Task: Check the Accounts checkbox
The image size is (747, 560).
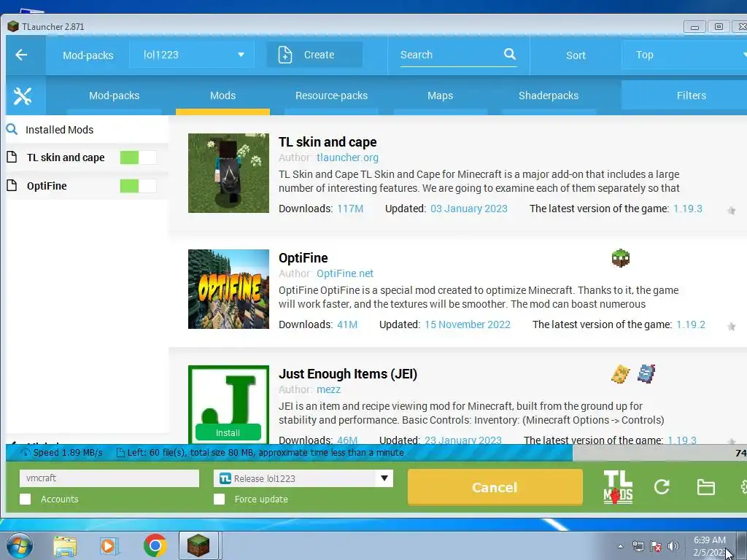Action: tap(26, 499)
